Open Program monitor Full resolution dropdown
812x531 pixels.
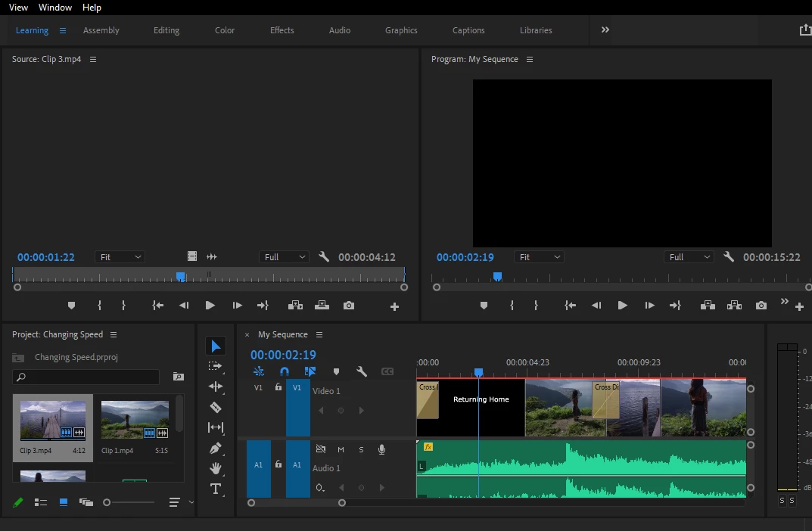click(689, 257)
